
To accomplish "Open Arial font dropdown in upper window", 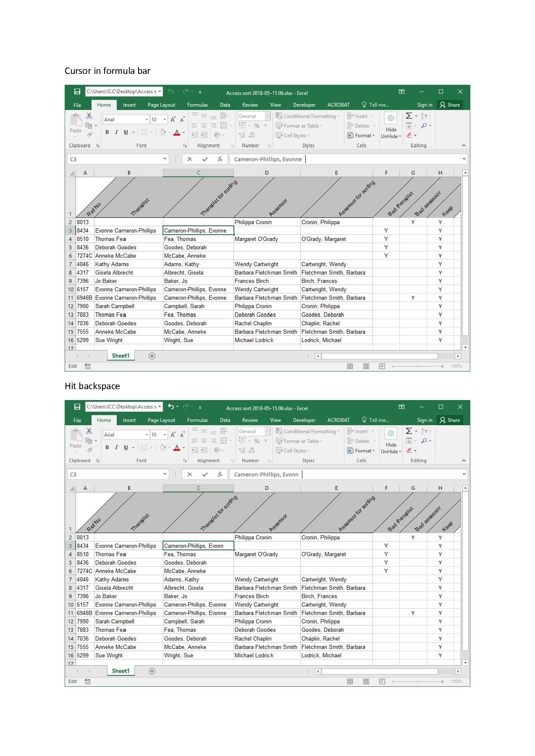I will [147, 120].
